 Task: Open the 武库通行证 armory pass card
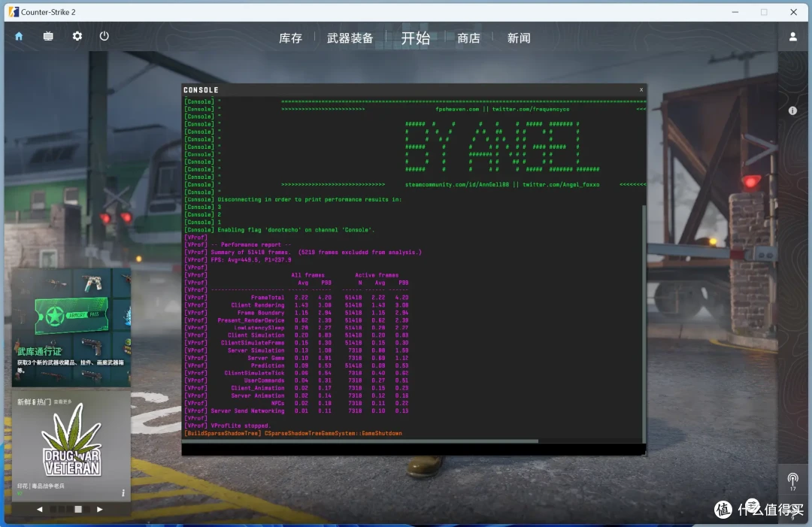(x=71, y=327)
